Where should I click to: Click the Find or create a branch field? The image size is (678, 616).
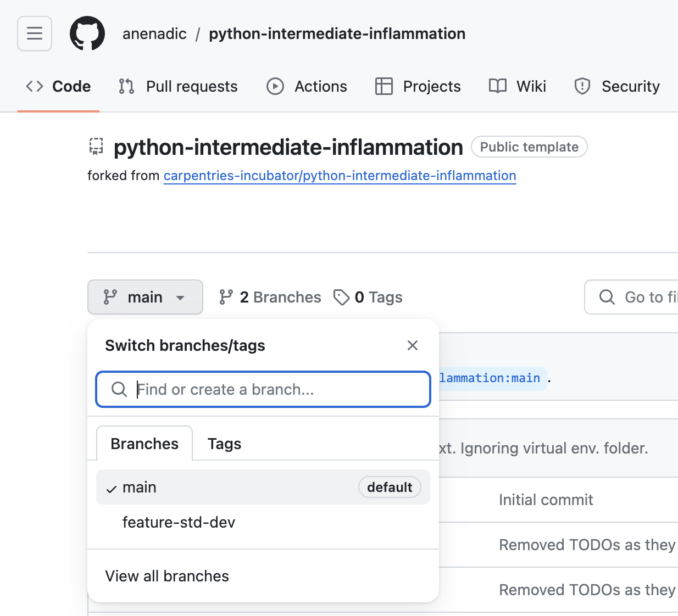[264, 389]
